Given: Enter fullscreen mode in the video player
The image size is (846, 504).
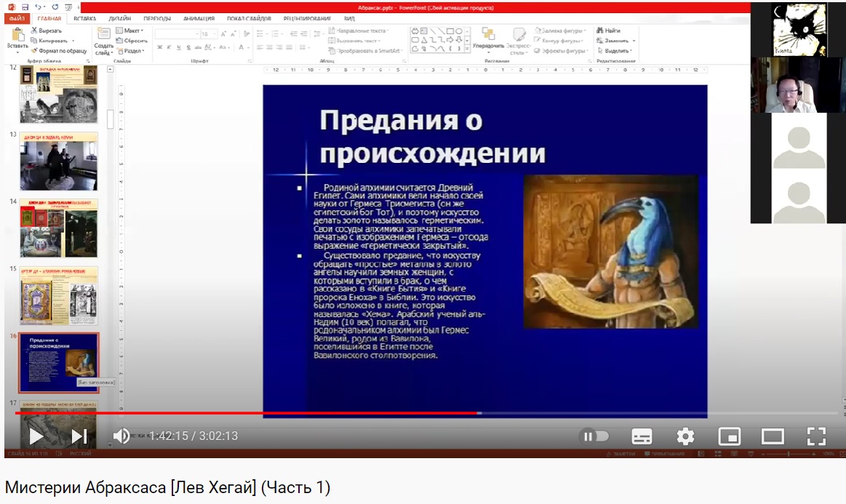Looking at the screenshot, I should [816, 436].
